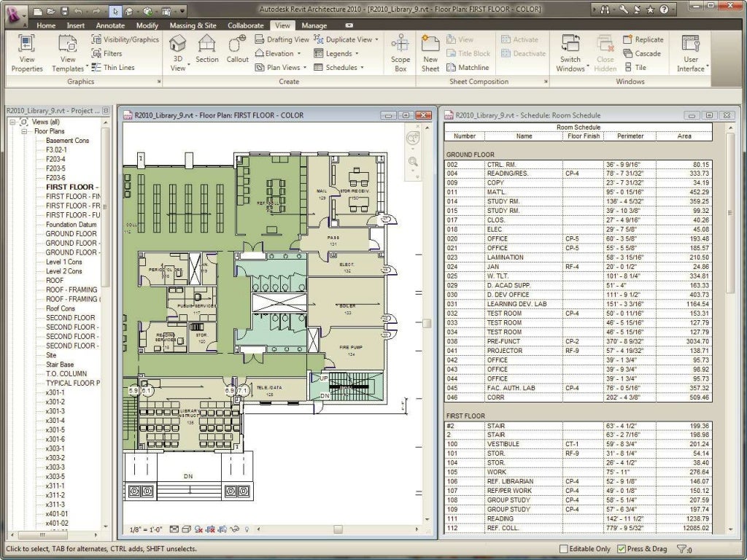Screen dimensions: 747x560
Task: Collapse the Views (all) tree node
Action: [12, 122]
